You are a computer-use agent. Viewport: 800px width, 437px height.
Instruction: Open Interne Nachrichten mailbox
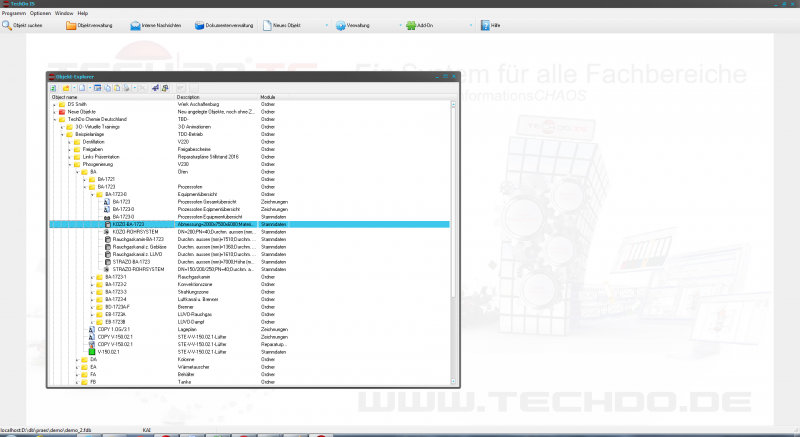tap(156, 25)
